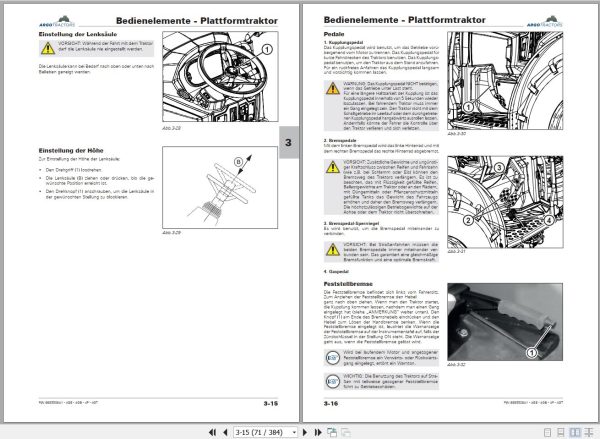The image size is (600, 439).
Task: Click the 'Pedale' heading
Action: point(334,34)
